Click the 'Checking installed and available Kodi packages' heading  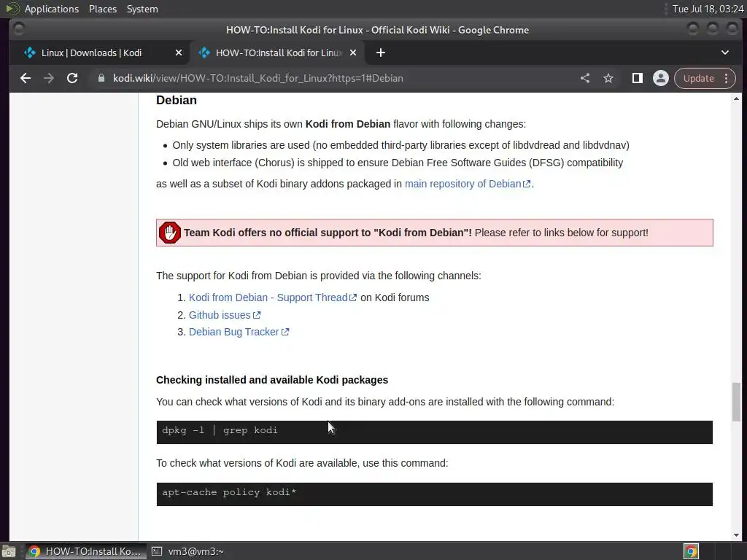272,380
